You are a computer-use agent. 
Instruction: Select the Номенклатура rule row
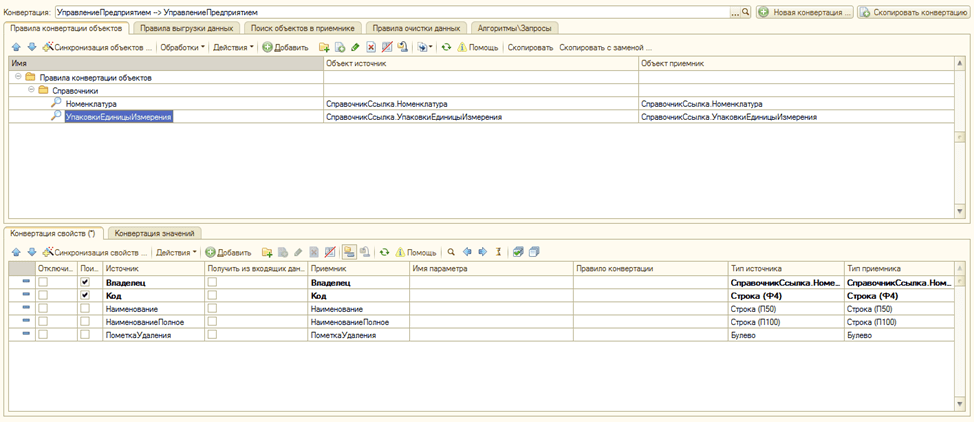pyautogui.click(x=91, y=103)
